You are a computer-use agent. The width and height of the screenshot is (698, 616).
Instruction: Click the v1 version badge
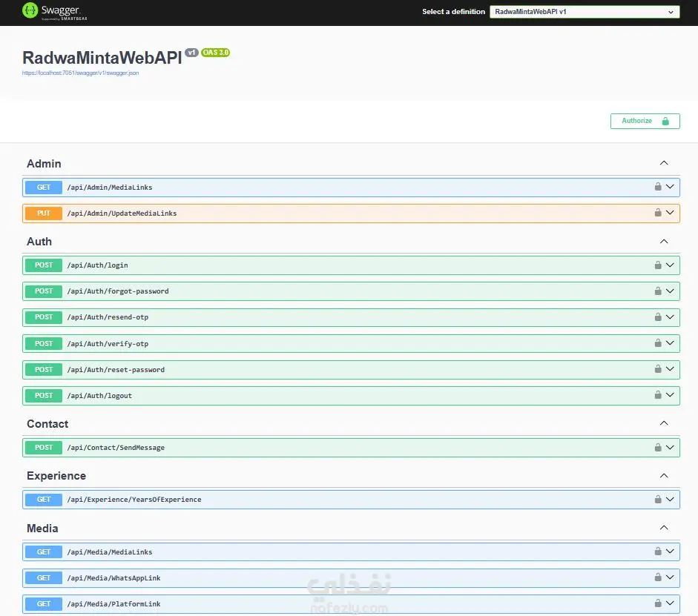(191, 53)
